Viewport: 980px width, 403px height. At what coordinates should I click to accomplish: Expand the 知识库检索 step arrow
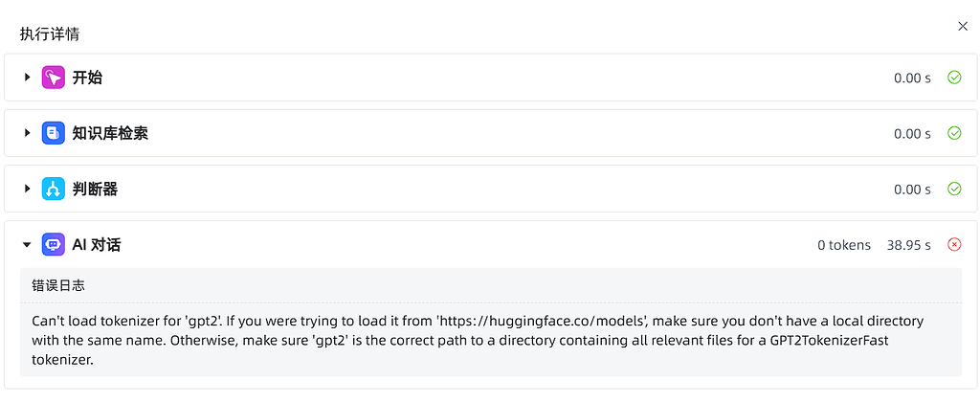(x=27, y=133)
